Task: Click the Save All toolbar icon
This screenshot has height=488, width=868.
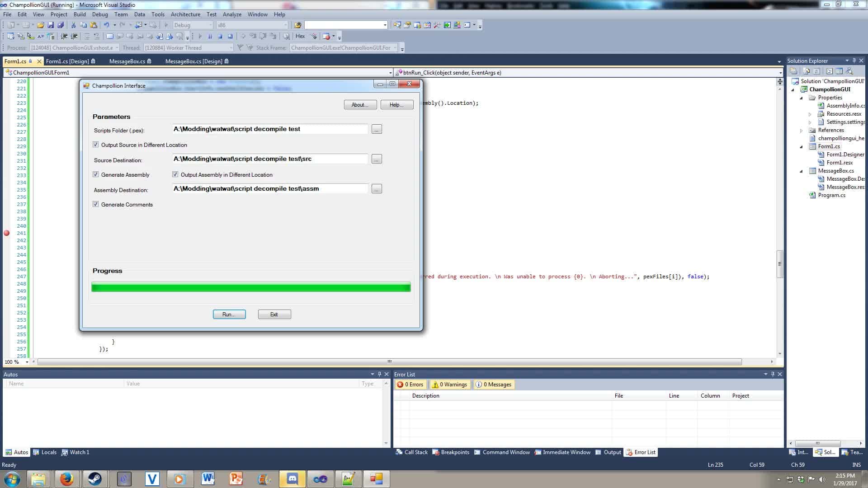Action: 61,25
